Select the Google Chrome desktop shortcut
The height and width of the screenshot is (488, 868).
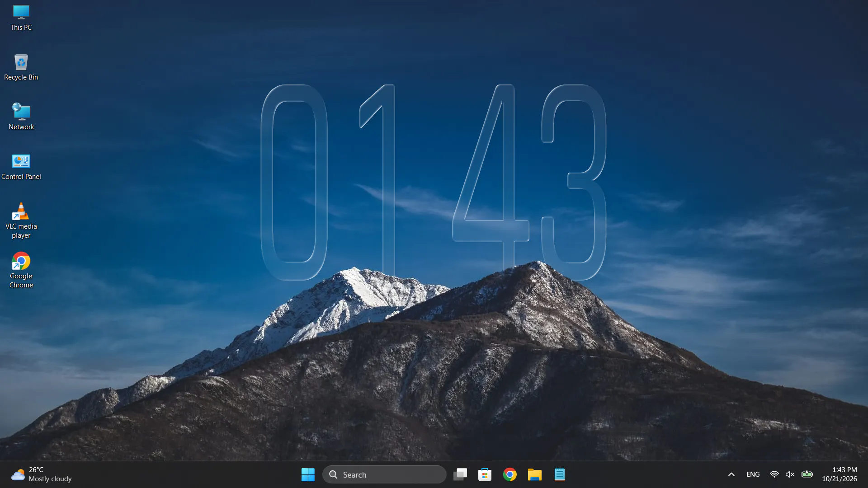(21, 271)
